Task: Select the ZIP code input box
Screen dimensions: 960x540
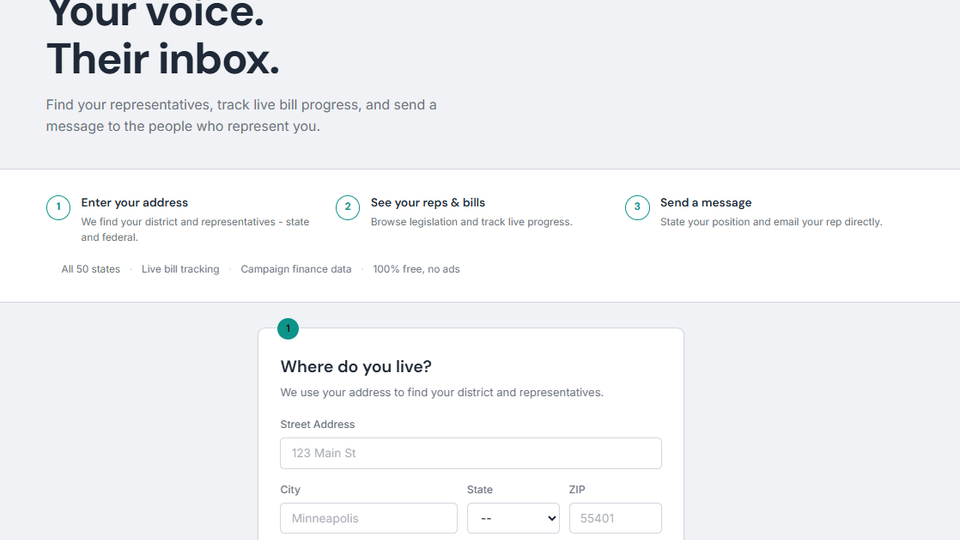Action: pyautogui.click(x=615, y=518)
